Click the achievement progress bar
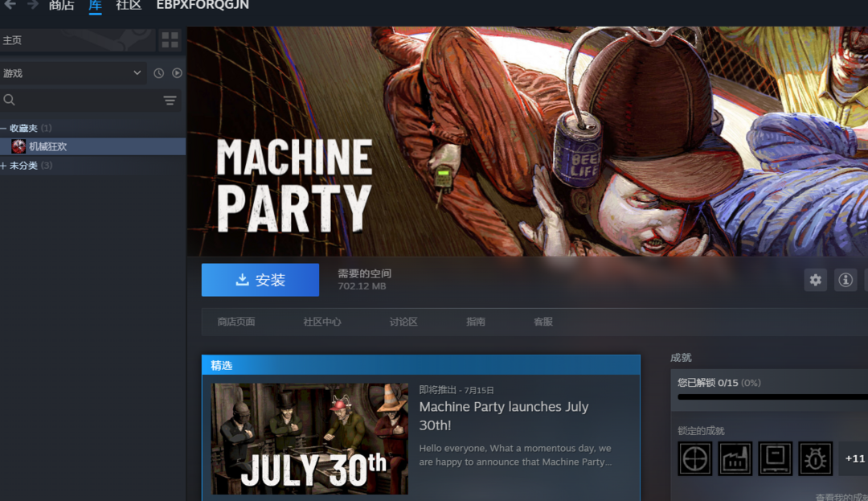Viewport: 868px width, 501px height. click(x=773, y=397)
